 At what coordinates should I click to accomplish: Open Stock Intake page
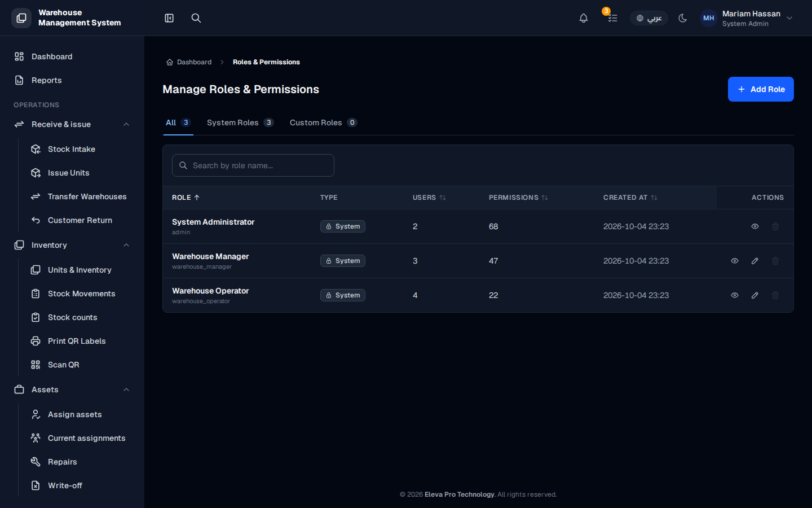[x=80, y=149]
